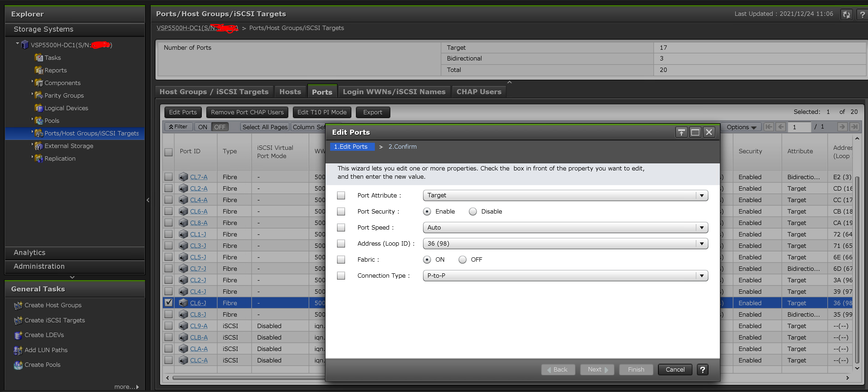
Task: Click the refresh icon near Last Updated
Action: click(x=846, y=14)
